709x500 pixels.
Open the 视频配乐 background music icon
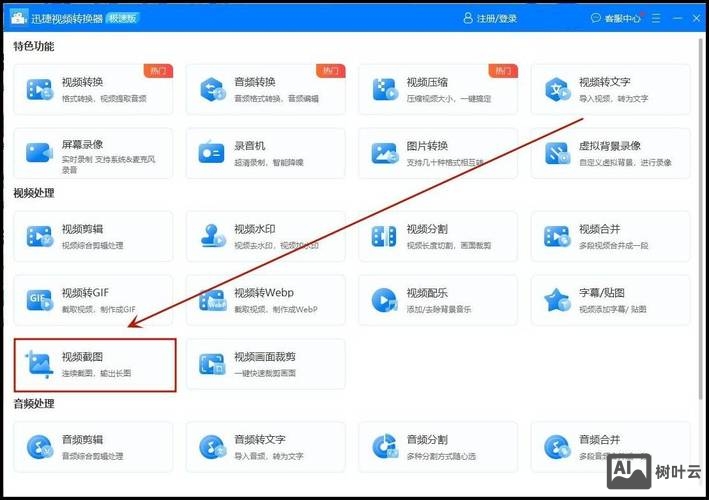coord(384,300)
